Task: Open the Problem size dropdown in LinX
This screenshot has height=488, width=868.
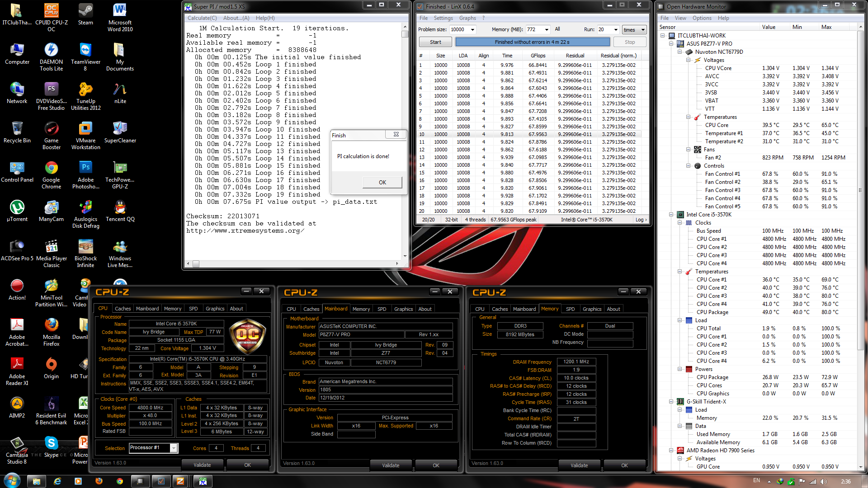Action: pos(472,30)
